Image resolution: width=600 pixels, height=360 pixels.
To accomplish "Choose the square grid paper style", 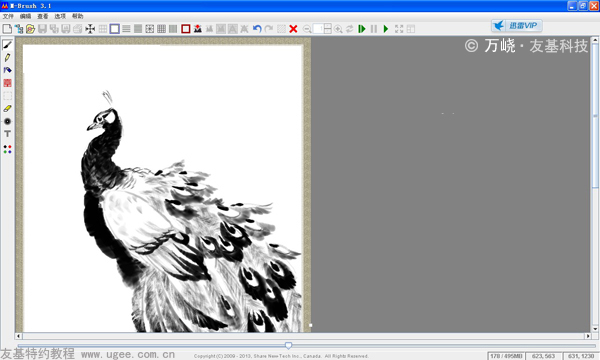I will (x=161, y=29).
